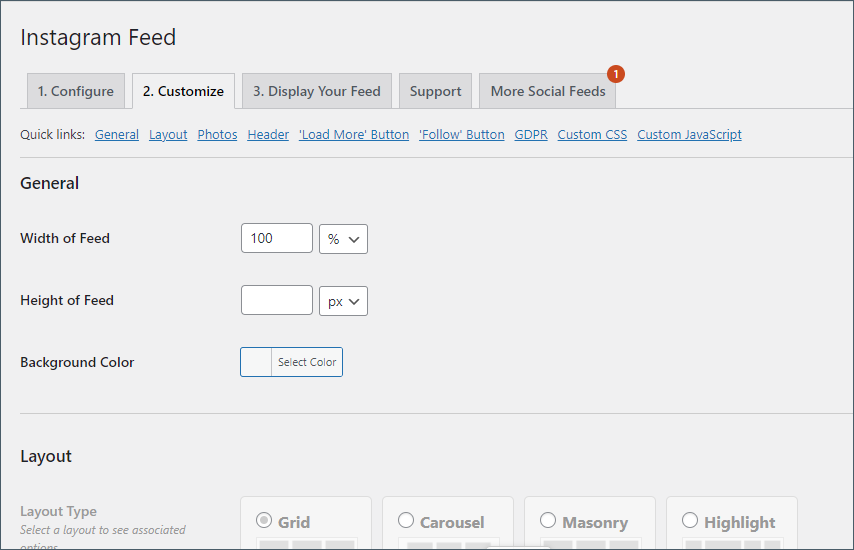Jump to Custom JavaScript quick link
The image size is (854, 550).
[690, 135]
